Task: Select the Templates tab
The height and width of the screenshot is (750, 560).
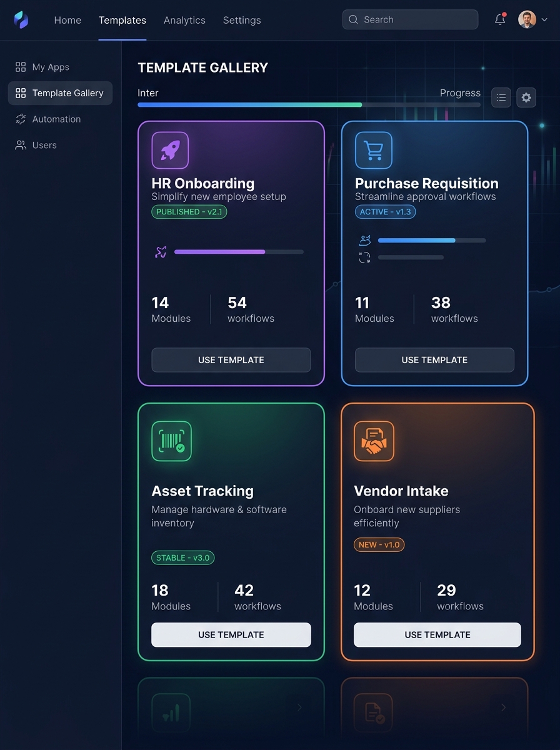Action: 122,20
